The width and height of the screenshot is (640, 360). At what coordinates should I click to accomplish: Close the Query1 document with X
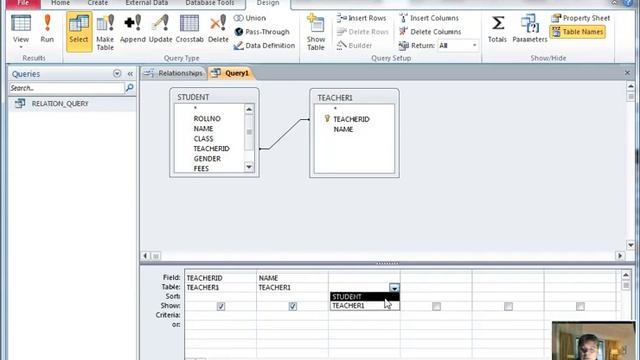627,73
